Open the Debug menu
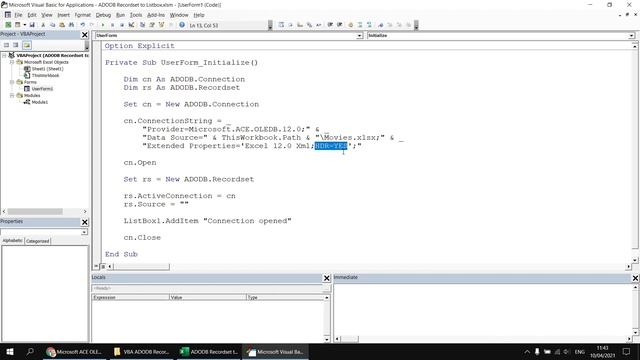Viewport: 640px width, 360px height. pos(103,15)
